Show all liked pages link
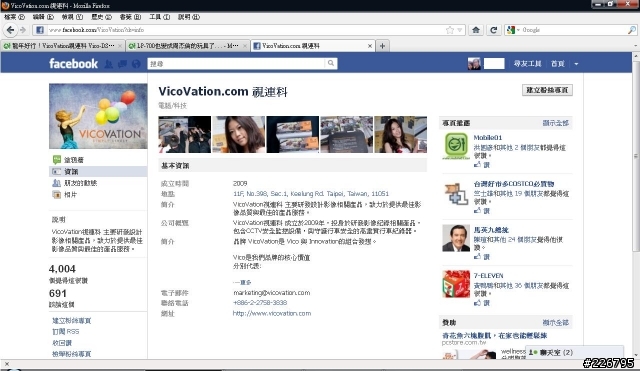The width and height of the screenshot is (640, 371). pos(556,123)
